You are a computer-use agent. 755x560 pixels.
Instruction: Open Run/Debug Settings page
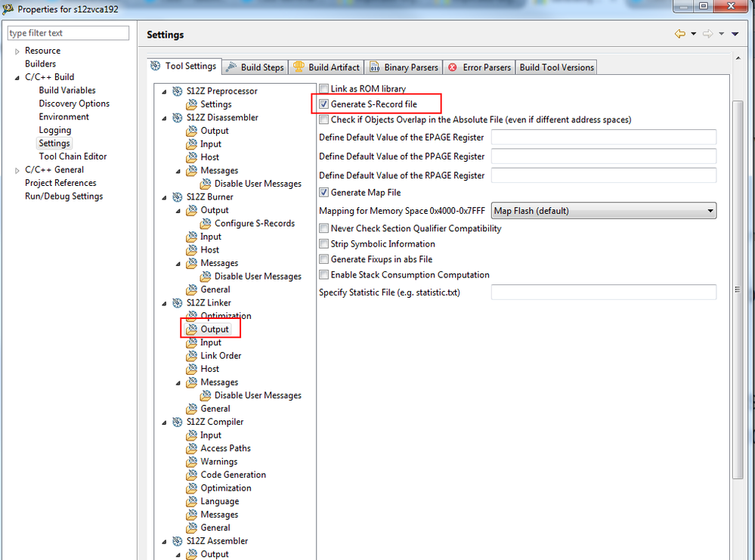[64, 196]
